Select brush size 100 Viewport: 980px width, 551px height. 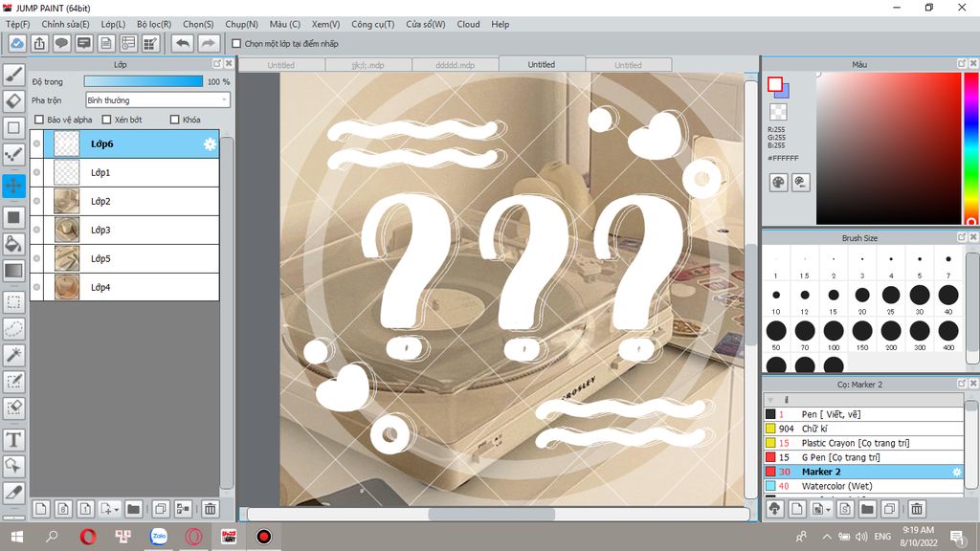(834, 335)
